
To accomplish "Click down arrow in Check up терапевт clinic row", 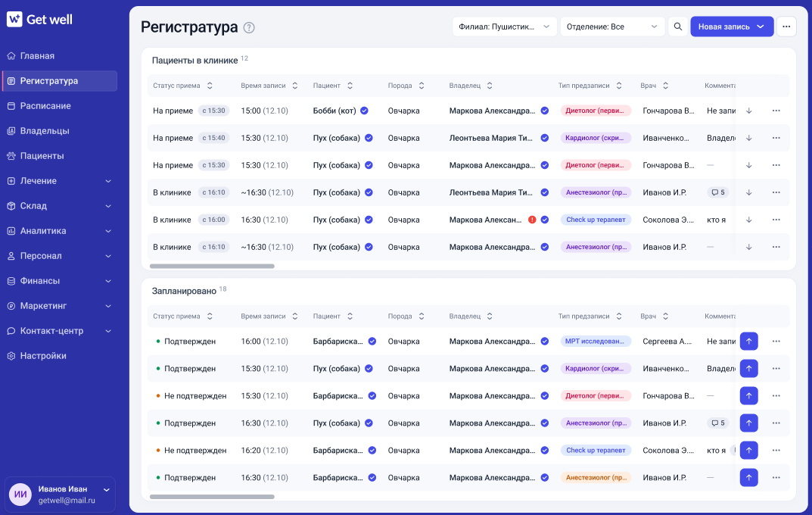I will (749, 220).
